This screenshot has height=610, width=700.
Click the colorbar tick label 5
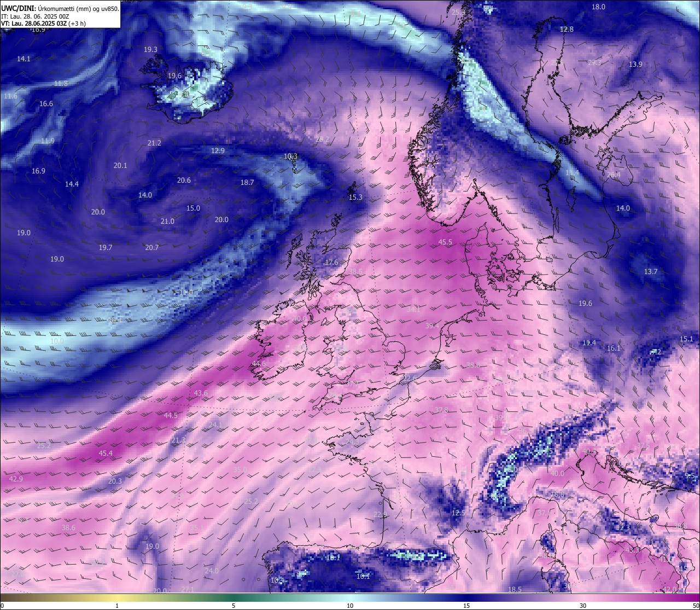click(x=234, y=606)
